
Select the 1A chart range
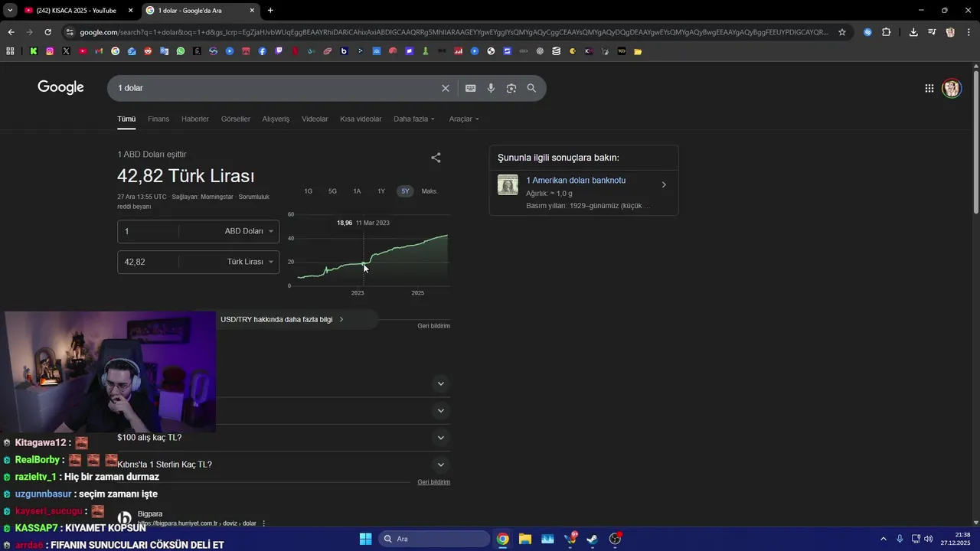pos(357,191)
